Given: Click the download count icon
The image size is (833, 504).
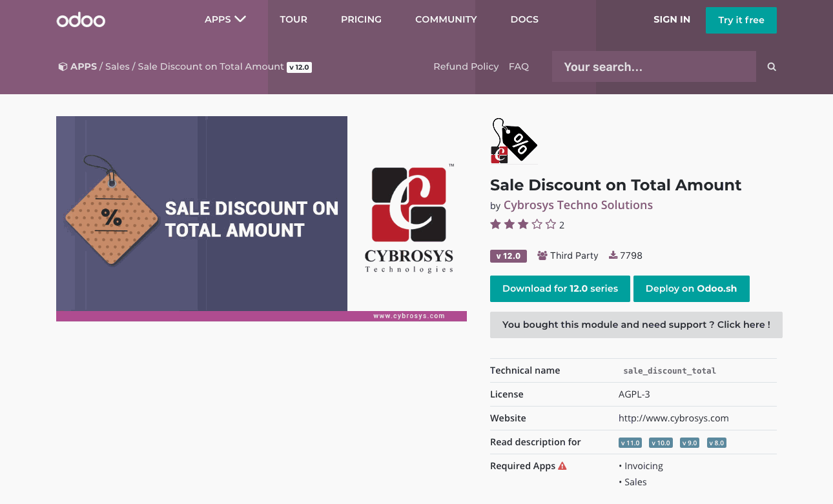Looking at the screenshot, I should click(x=613, y=256).
